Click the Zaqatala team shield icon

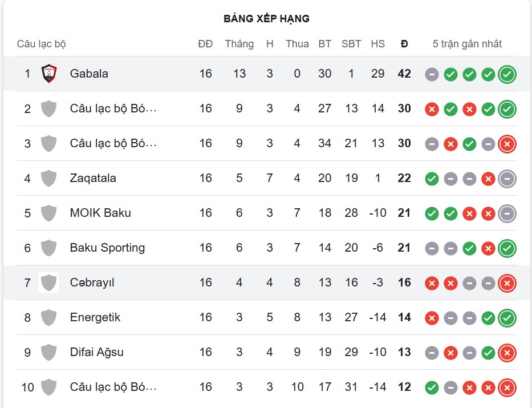[x=49, y=178]
